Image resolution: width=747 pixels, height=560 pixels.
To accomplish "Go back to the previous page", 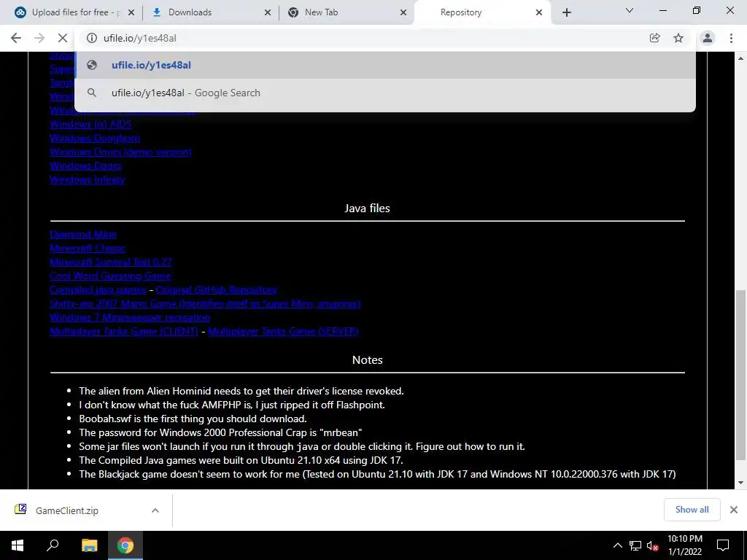I will (16, 38).
